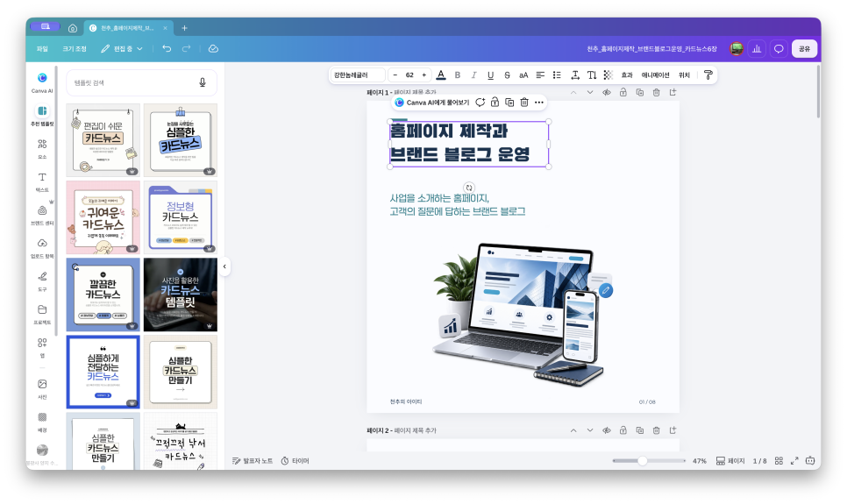Open Canva AI from the sidebar

coord(42,82)
